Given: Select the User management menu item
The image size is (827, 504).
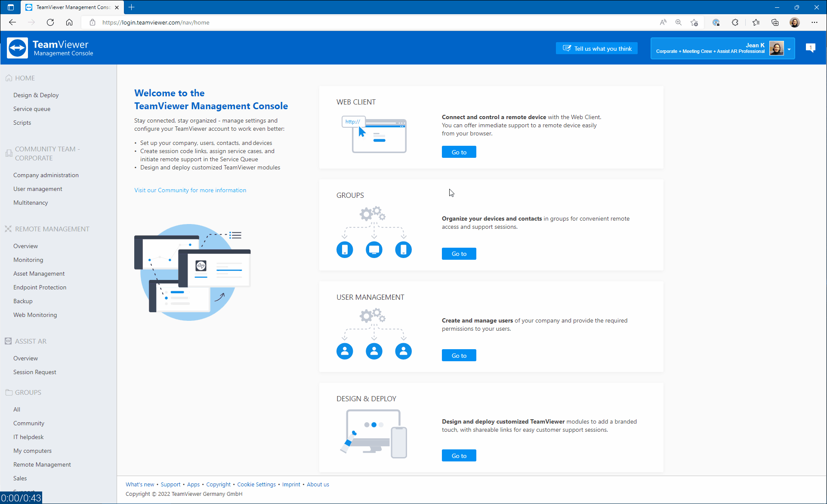Looking at the screenshot, I should click(37, 189).
